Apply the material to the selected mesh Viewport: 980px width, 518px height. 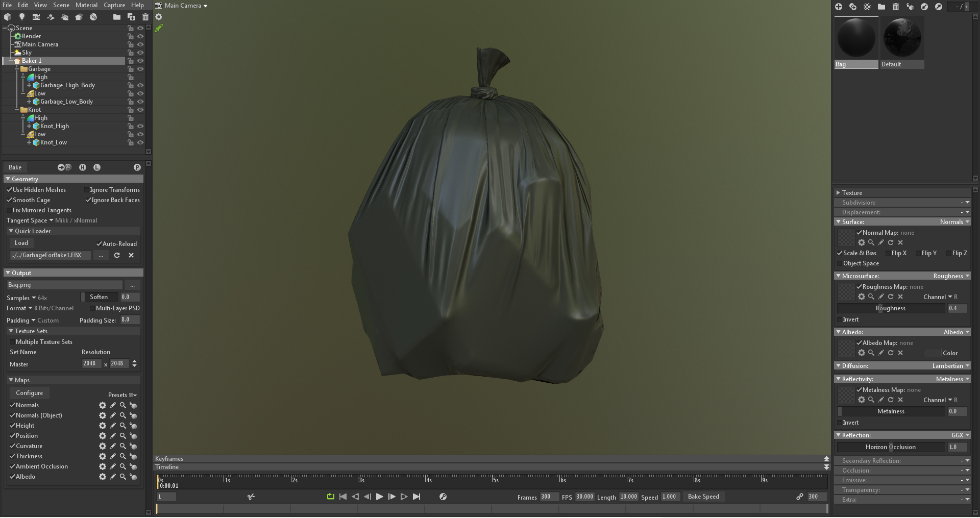(x=910, y=7)
